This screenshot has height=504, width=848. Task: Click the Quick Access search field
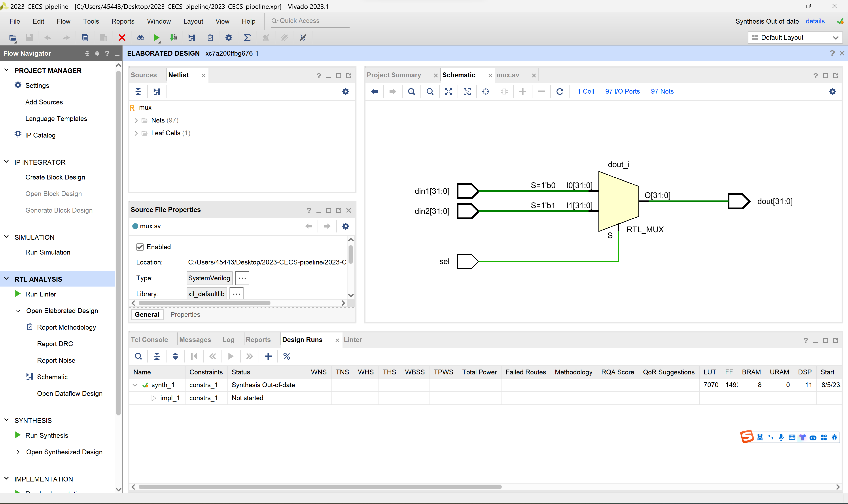click(x=310, y=21)
